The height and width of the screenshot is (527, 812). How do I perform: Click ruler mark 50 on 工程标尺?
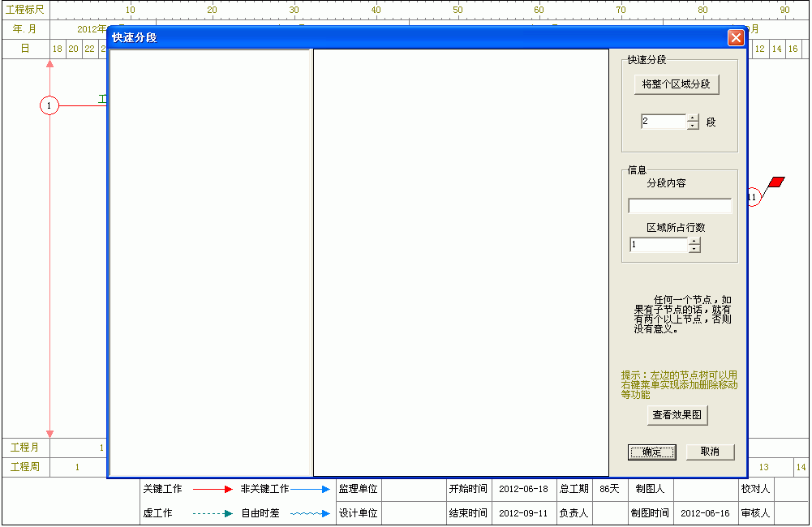[458, 10]
